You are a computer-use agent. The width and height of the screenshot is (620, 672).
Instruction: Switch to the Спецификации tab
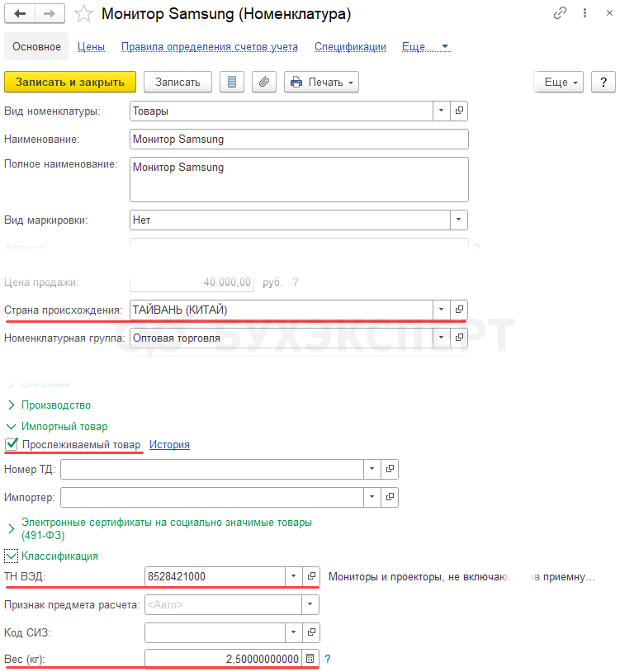[350, 47]
